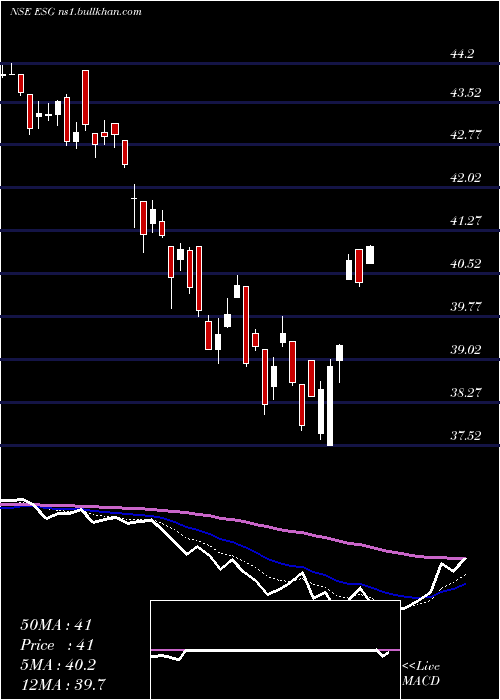This screenshot has width=500, height=700.
Task: Click the 43.52 price axis label
Action: tap(466, 93)
